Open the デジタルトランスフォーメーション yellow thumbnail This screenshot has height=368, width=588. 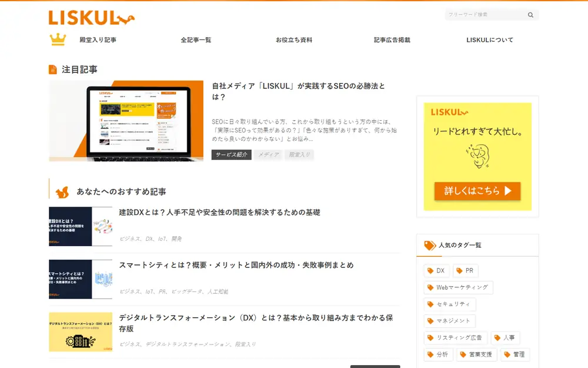pos(81,332)
